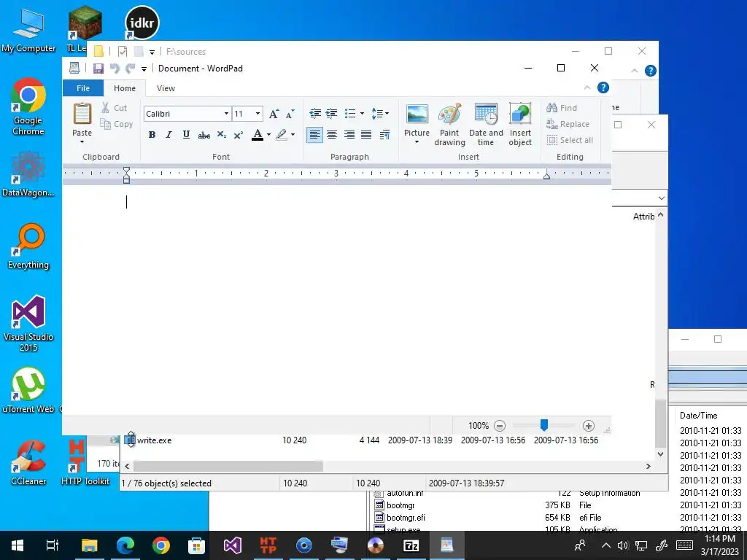Toggle subscript formatting

tap(222, 135)
